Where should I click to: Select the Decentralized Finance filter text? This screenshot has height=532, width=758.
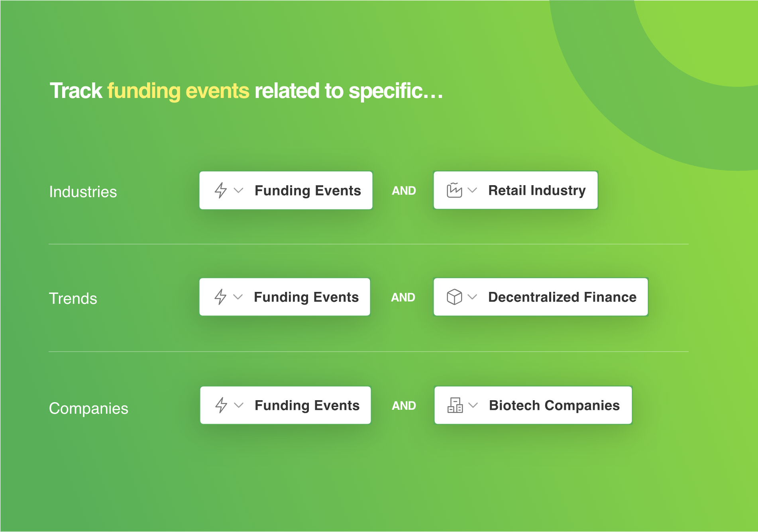pos(562,297)
